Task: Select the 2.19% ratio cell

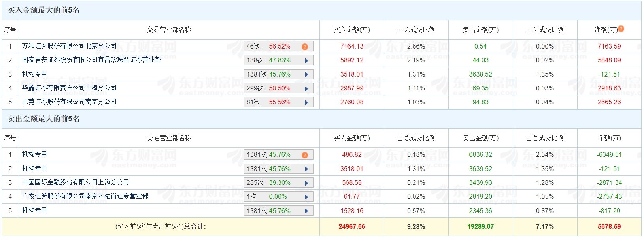Action: coord(416,60)
